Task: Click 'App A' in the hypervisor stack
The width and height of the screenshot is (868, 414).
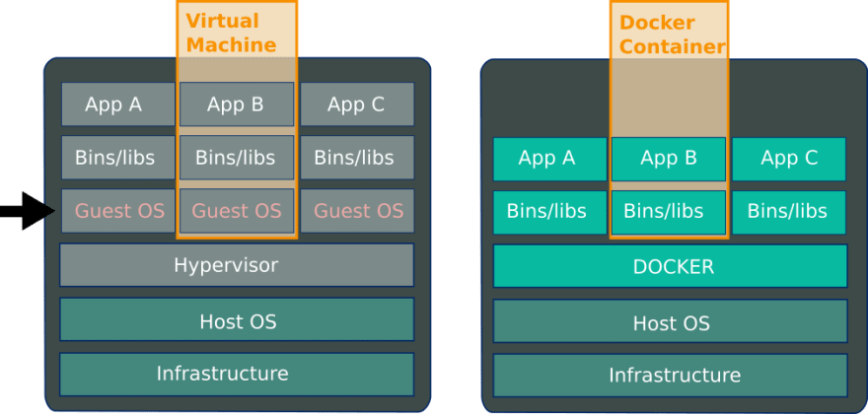Action: tap(118, 104)
